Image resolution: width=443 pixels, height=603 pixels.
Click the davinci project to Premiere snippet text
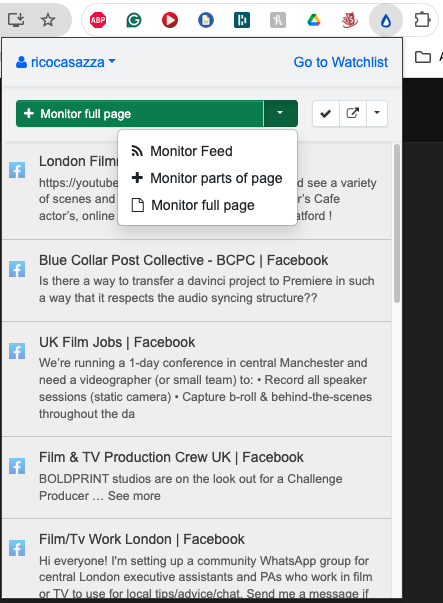(207, 289)
